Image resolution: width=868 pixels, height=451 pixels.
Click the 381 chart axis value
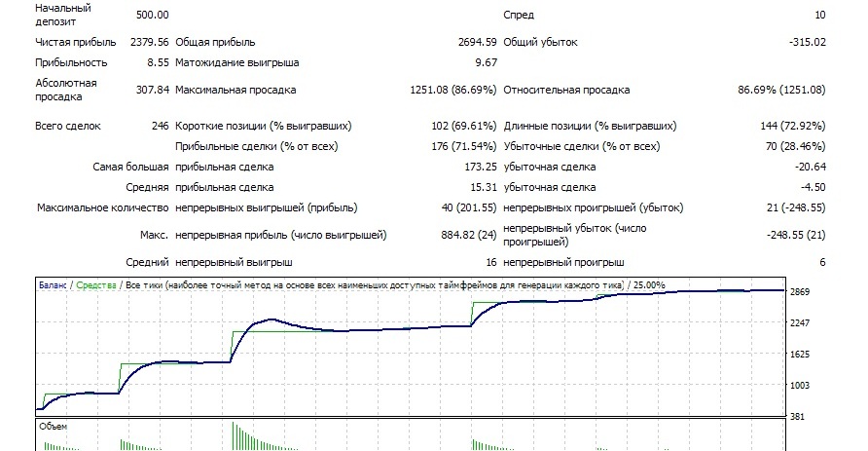pos(797,417)
